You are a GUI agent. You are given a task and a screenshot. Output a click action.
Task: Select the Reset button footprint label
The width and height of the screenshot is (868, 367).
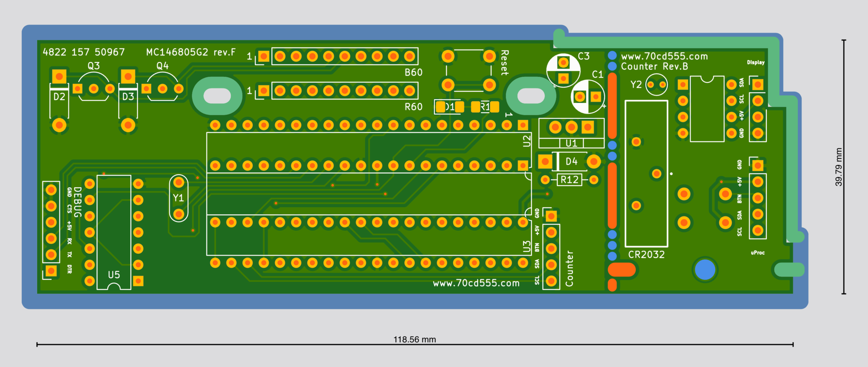click(504, 63)
